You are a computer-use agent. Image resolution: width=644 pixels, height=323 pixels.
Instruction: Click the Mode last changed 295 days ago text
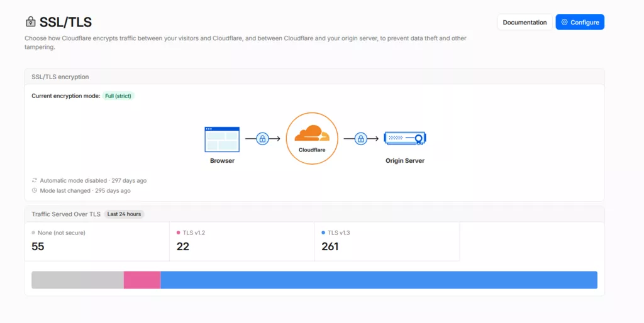pyautogui.click(x=85, y=191)
